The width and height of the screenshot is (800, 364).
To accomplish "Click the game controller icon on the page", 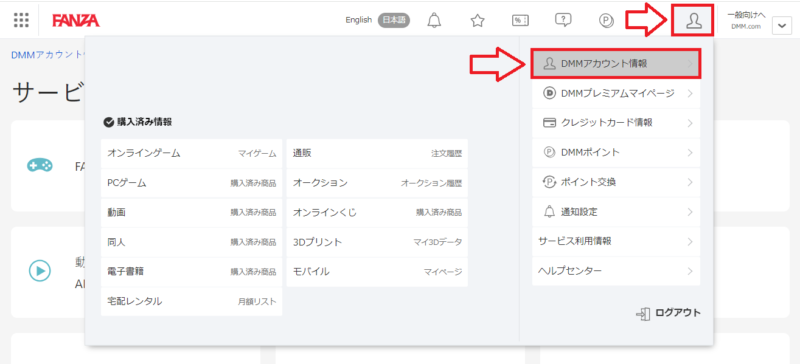I will point(39,165).
